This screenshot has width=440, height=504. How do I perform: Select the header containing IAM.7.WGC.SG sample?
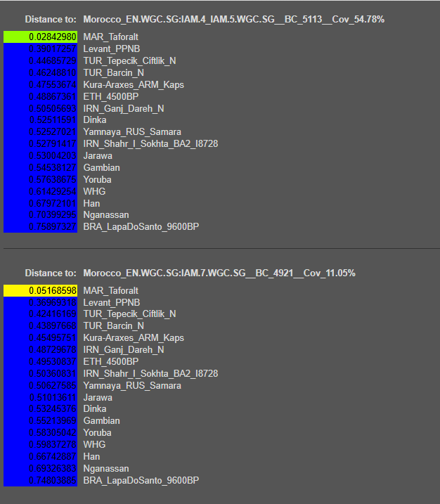[219, 273]
